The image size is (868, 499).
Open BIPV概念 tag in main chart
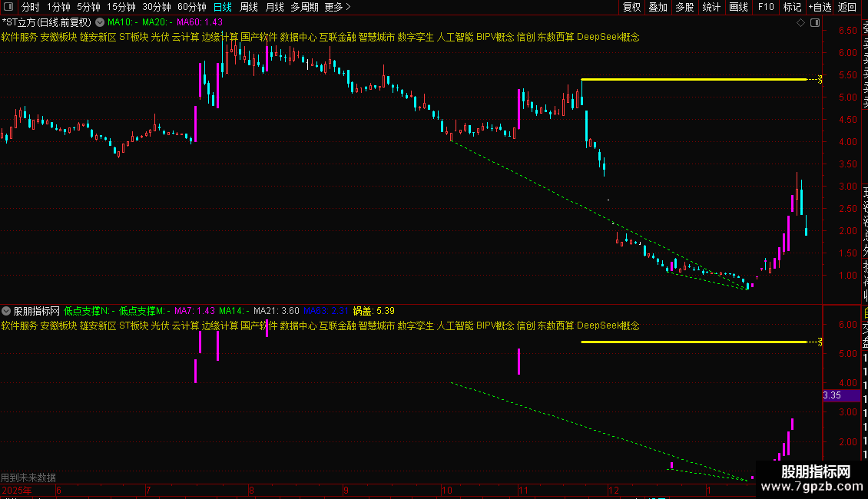(495, 37)
